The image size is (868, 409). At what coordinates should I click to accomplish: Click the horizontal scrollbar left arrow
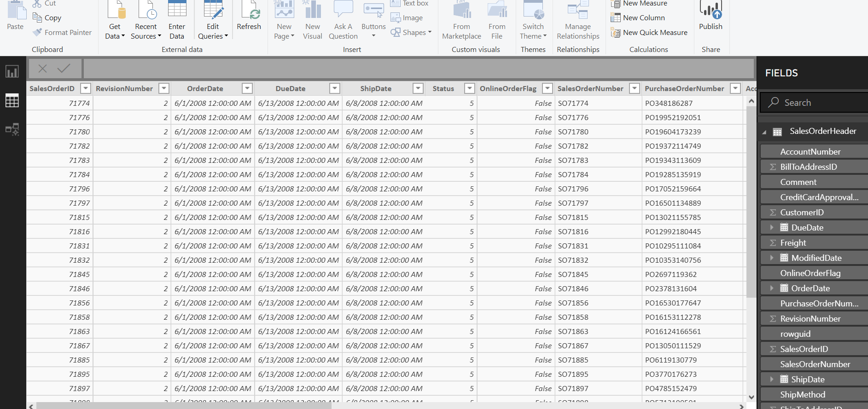(x=31, y=406)
